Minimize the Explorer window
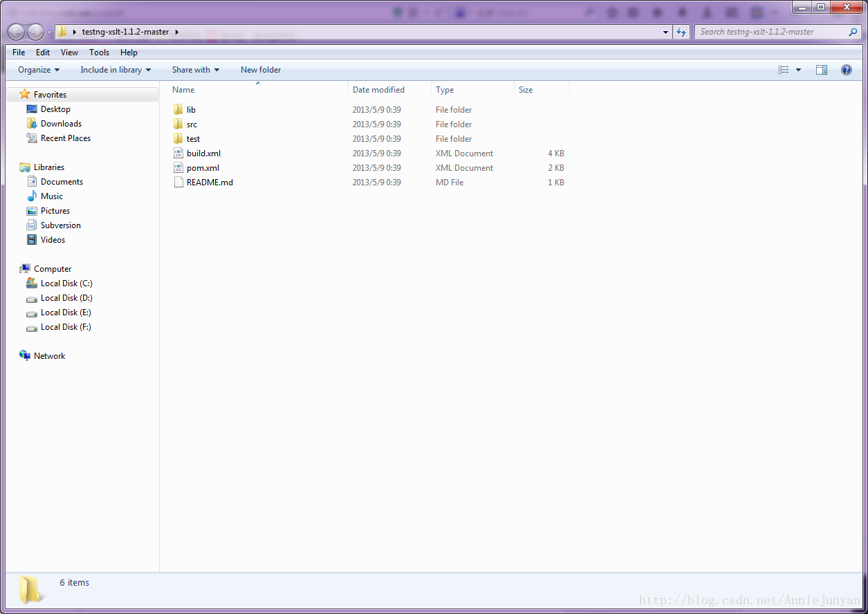The image size is (868, 614). 802,7
